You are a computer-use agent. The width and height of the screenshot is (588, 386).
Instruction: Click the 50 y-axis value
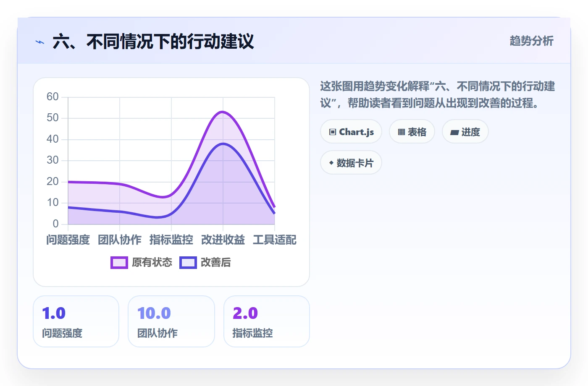click(x=52, y=118)
